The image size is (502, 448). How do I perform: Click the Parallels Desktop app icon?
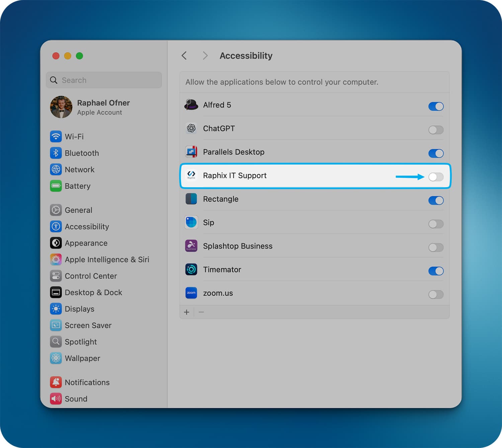click(191, 152)
